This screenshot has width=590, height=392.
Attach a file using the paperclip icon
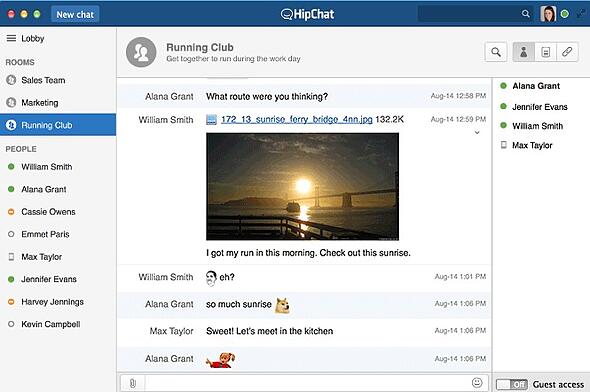132,383
